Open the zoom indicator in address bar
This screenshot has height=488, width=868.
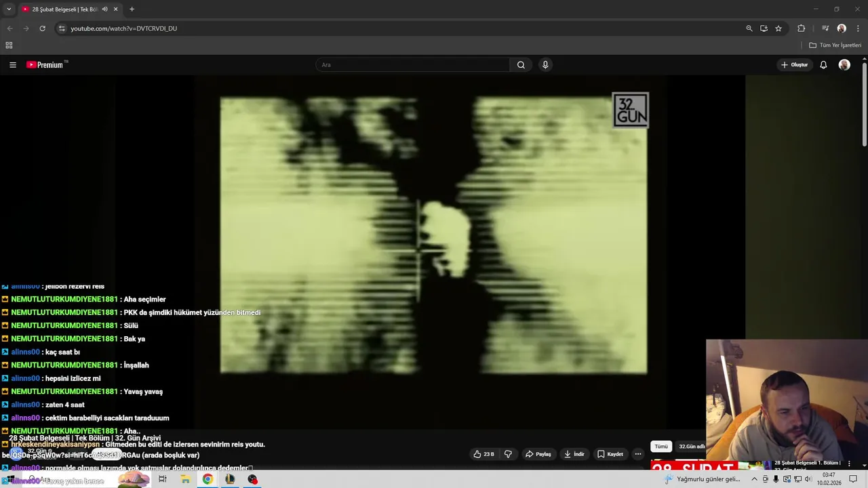749,28
